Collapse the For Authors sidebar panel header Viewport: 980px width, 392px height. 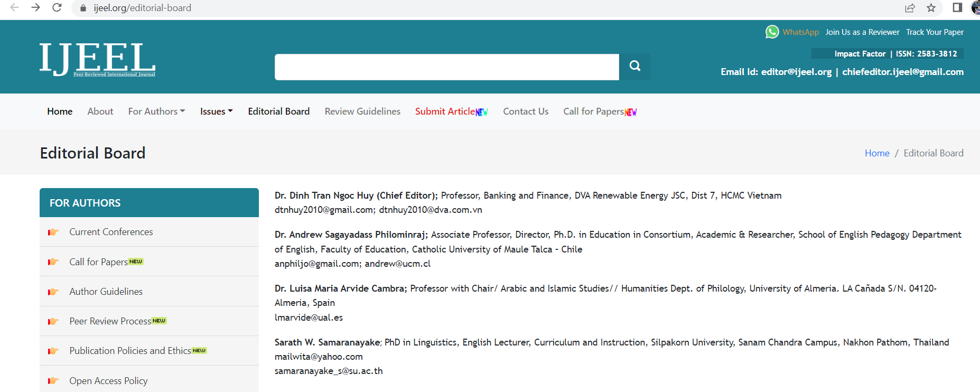tap(85, 202)
